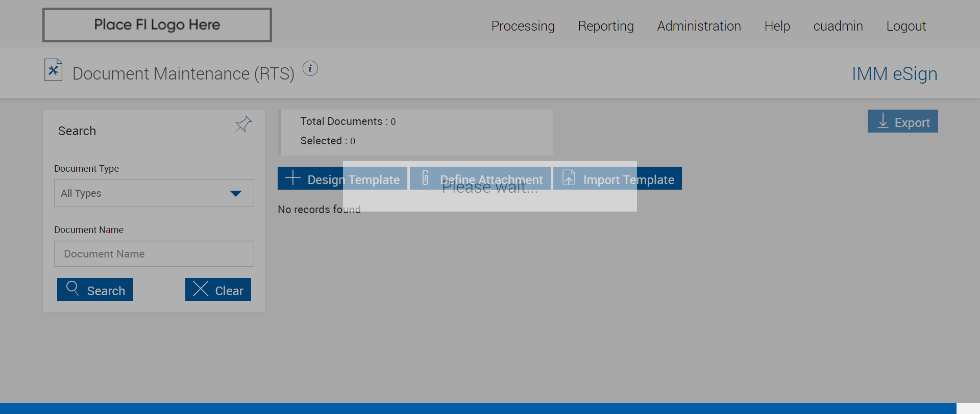The image size is (980, 414).
Task: Click the info icon beside Document Maintenance title
Action: [x=310, y=68]
